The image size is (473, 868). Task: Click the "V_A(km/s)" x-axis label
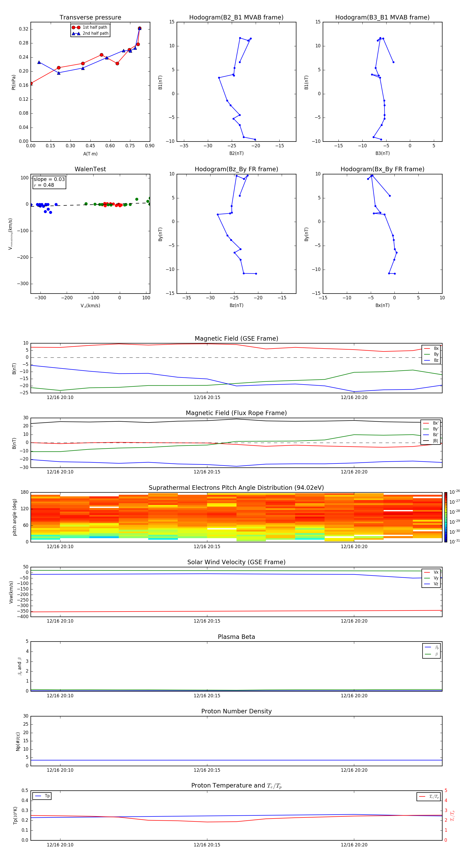pyautogui.click(x=90, y=306)
